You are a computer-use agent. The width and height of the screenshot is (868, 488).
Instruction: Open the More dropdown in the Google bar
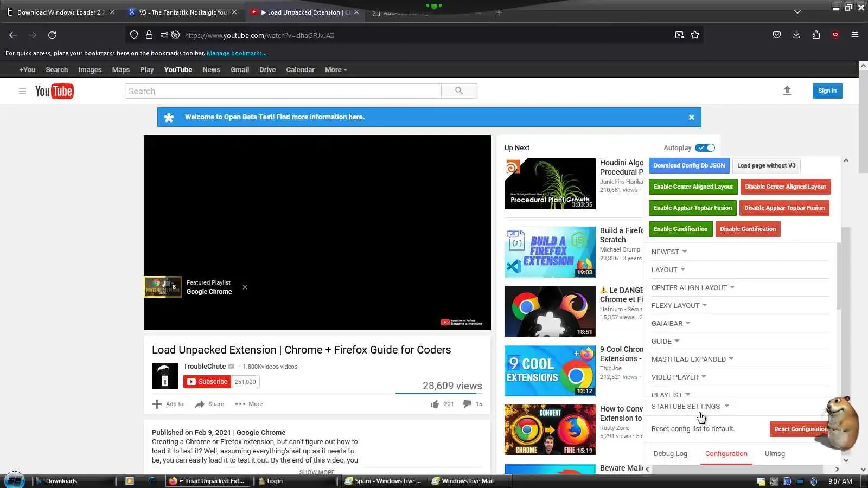click(336, 70)
